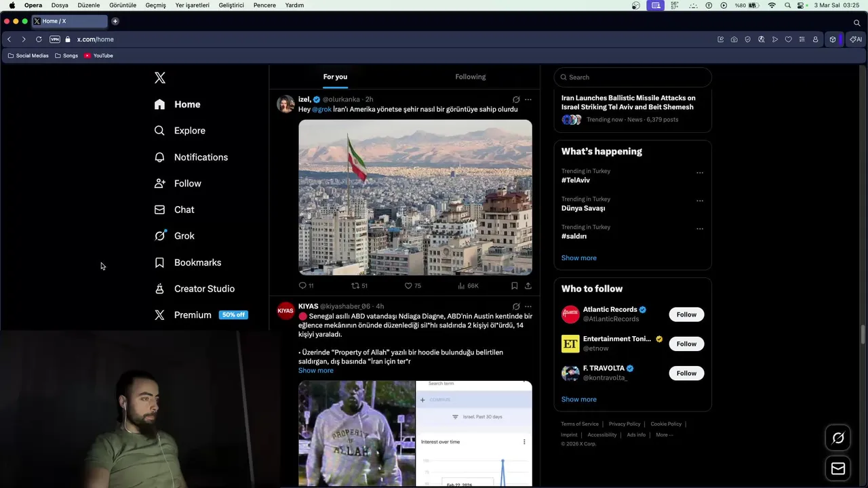
Task: Reload the page
Action: pyautogui.click(x=39, y=39)
